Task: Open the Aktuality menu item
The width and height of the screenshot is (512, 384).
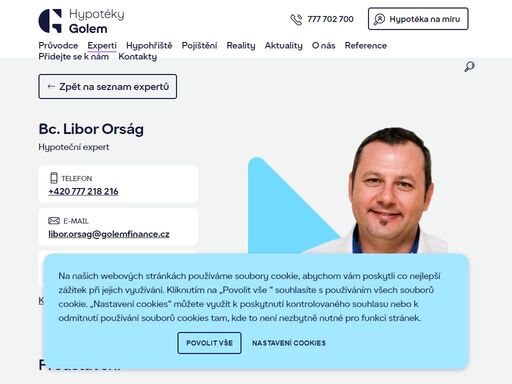Action: point(284,45)
